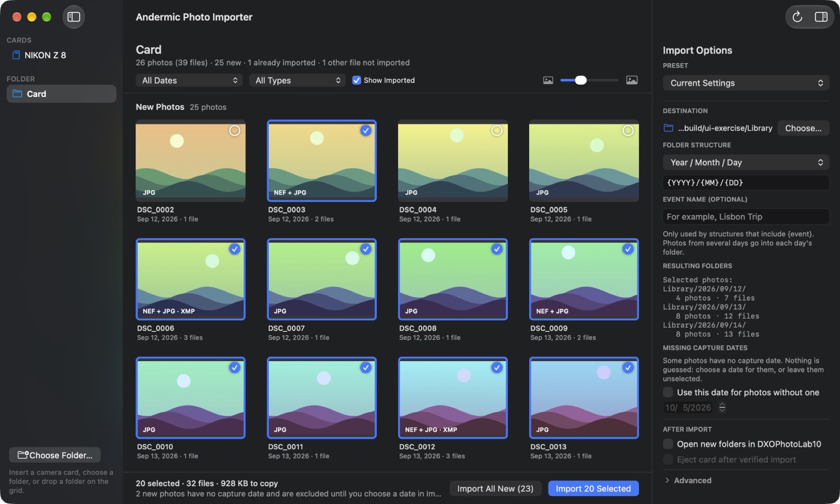This screenshot has height=504, width=840.
Task: Click the DSC_0007 thumbnail
Action: [322, 279]
